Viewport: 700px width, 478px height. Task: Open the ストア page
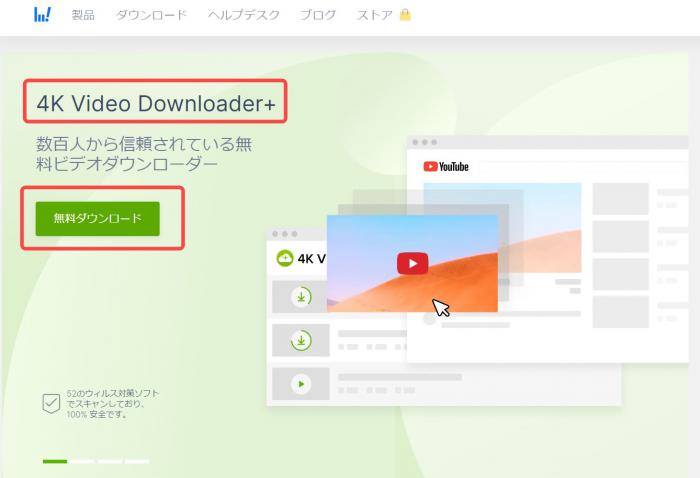(375, 15)
